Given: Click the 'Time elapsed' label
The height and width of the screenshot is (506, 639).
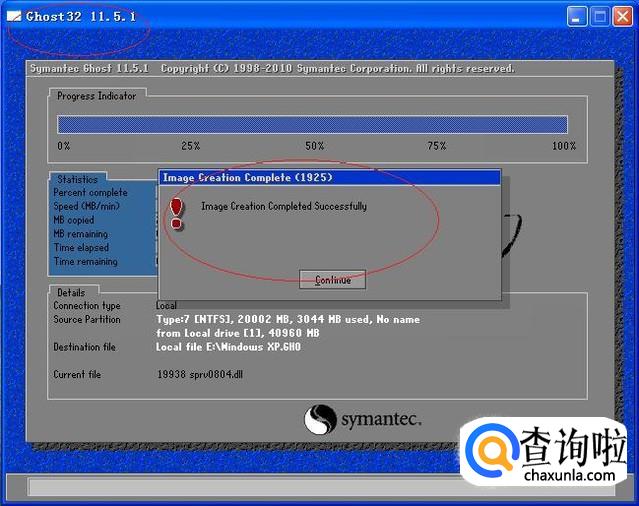Looking at the screenshot, I should coord(82,248).
